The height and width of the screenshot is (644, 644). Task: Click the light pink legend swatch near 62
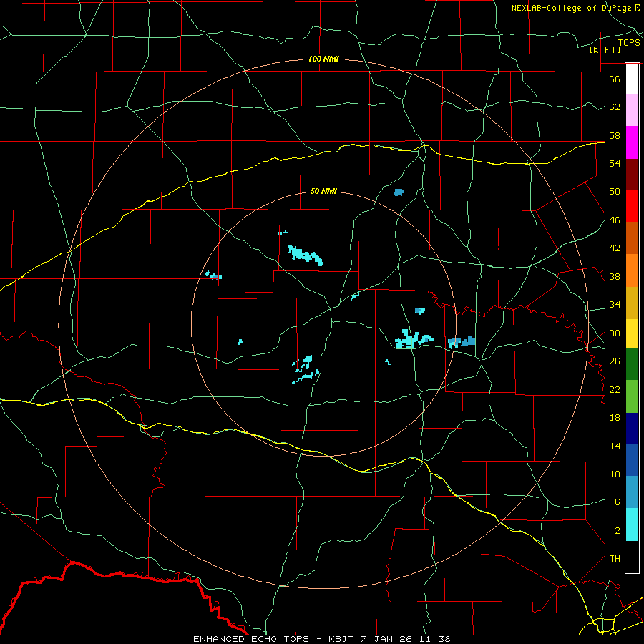pos(632,109)
